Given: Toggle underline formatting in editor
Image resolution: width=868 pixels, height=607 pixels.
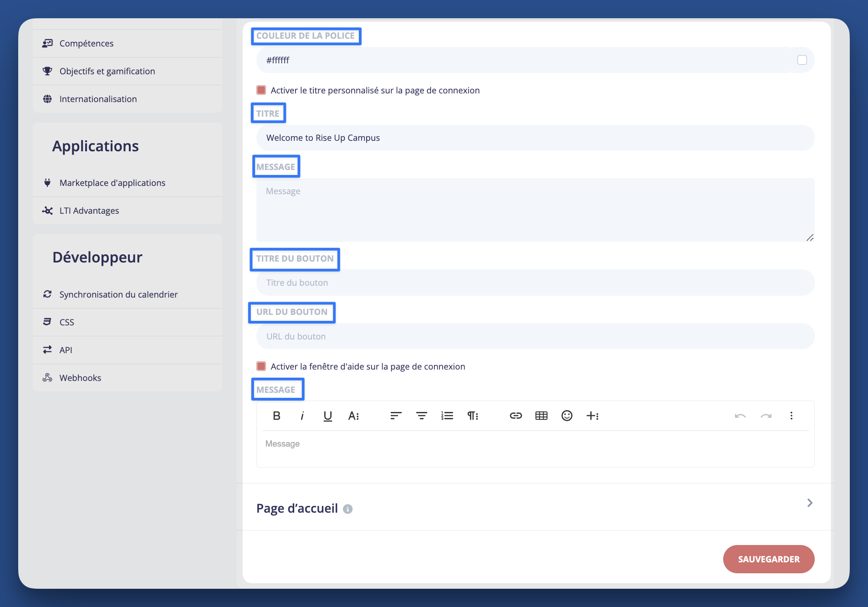Looking at the screenshot, I should coord(327,416).
